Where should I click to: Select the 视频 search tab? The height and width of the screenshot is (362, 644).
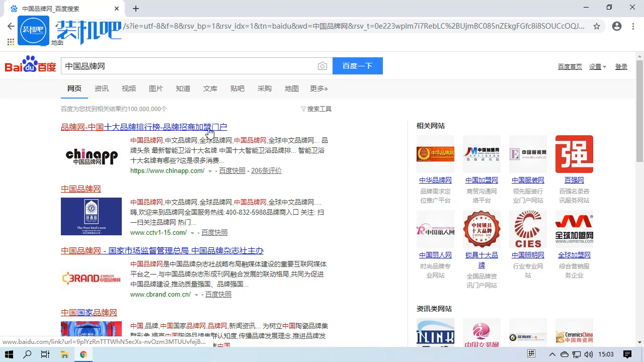(x=129, y=88)
